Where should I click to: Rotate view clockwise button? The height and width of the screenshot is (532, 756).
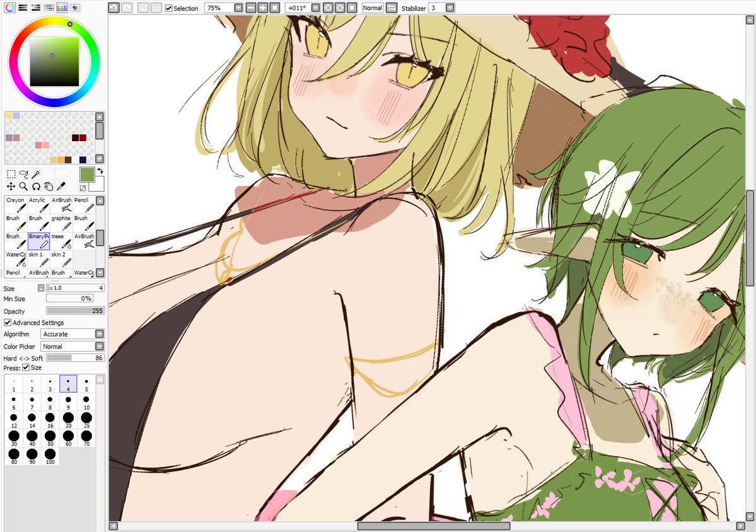pyautogui.click(x=340, y=8)
